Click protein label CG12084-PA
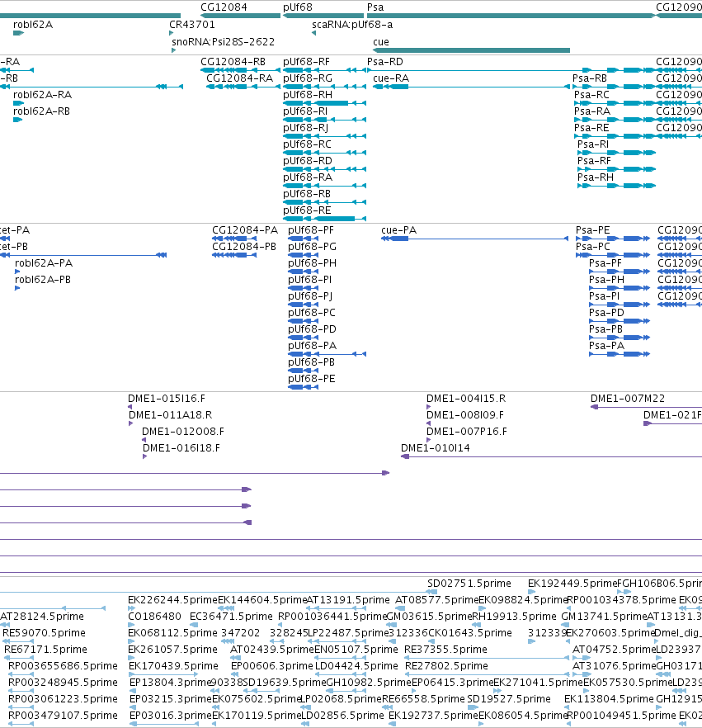The width and height of the screenshot is (702, 728). click(245, 230)
